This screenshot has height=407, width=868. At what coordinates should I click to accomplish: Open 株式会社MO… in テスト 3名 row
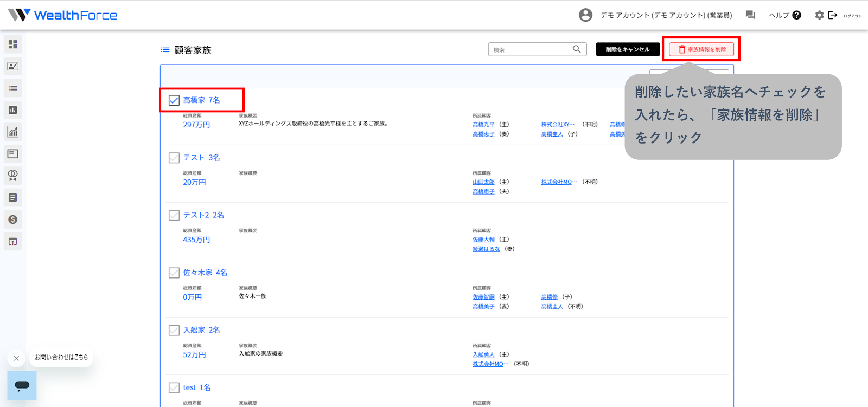click(x=559, y=182)
